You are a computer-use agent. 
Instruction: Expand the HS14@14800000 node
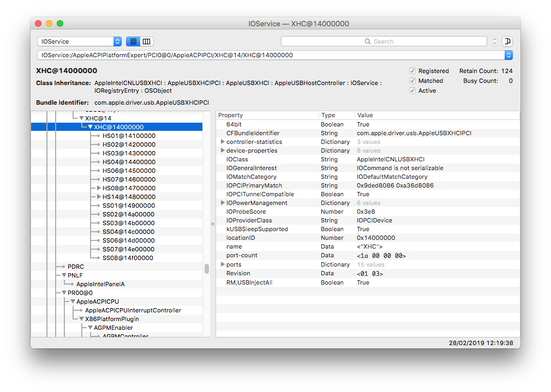coord(99,197)
